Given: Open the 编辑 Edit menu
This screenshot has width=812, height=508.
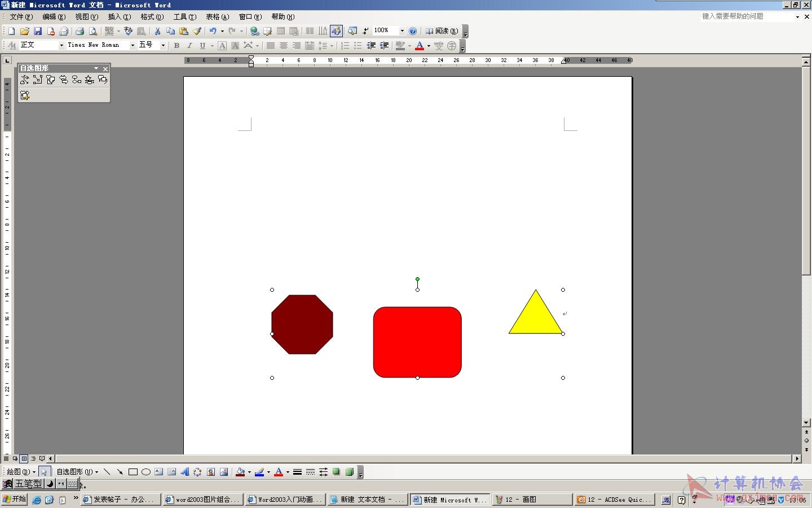Looking at the screenshot, I should [54, 17].
